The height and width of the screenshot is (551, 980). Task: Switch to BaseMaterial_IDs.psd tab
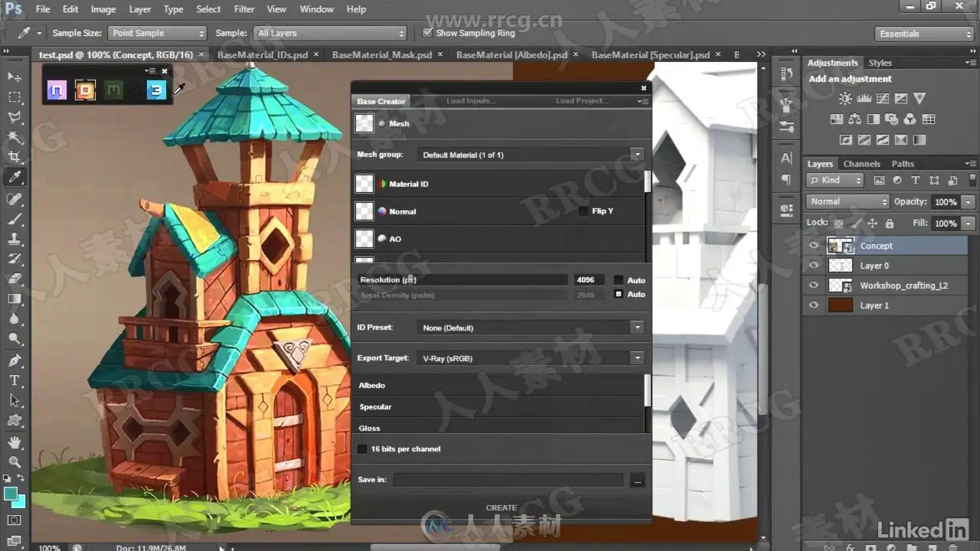coord(262,55)
